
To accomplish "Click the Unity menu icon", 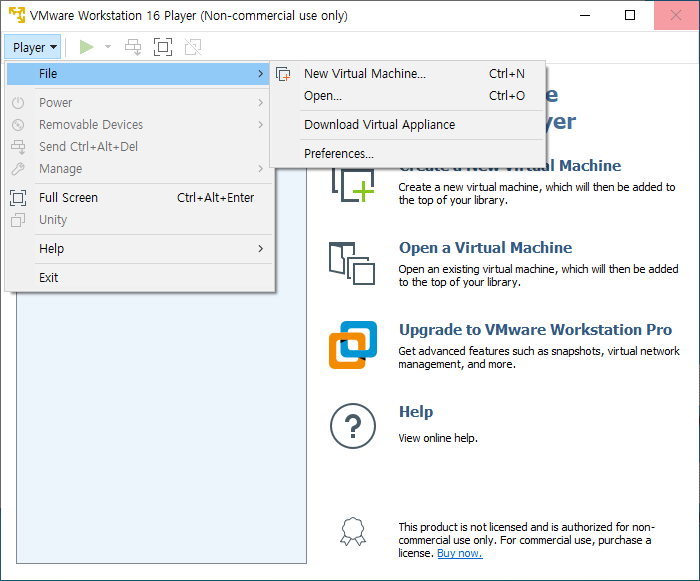I will [18, 220].
